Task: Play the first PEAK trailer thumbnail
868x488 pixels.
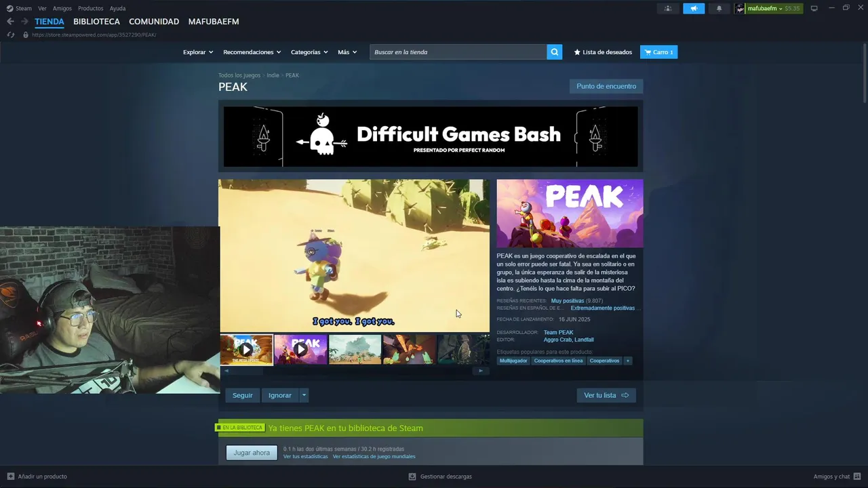Action: [x=246, y=350]
